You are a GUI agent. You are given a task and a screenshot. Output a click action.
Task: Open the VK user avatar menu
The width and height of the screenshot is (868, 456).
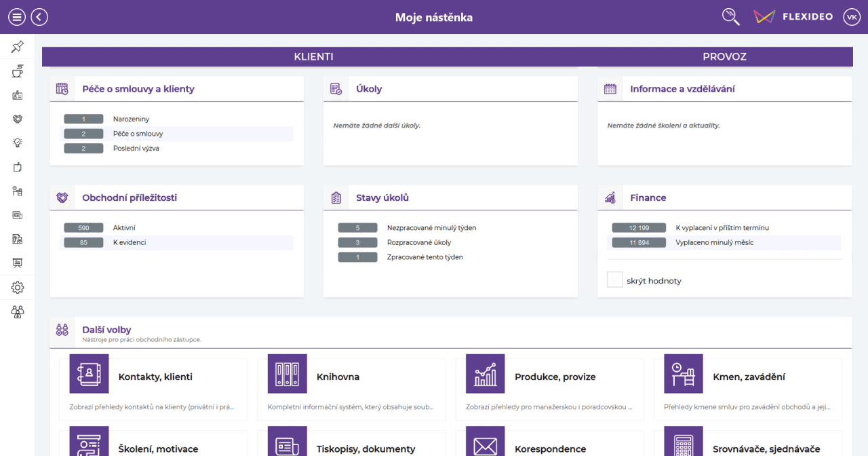[852, 17]
